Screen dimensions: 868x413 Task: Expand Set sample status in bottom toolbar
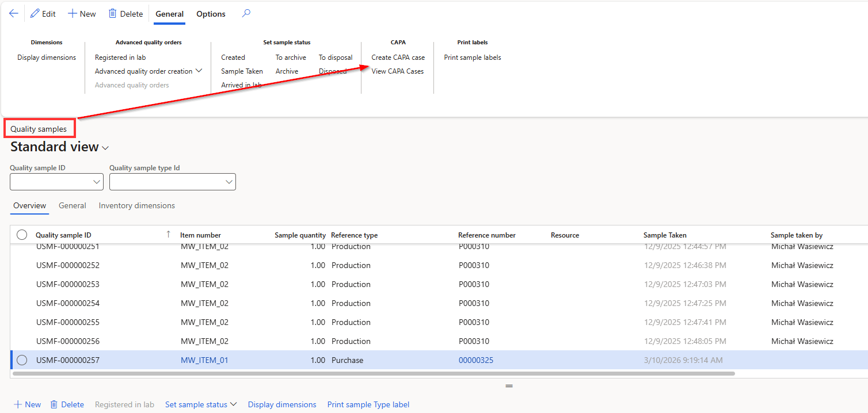[x=201, y=404]
